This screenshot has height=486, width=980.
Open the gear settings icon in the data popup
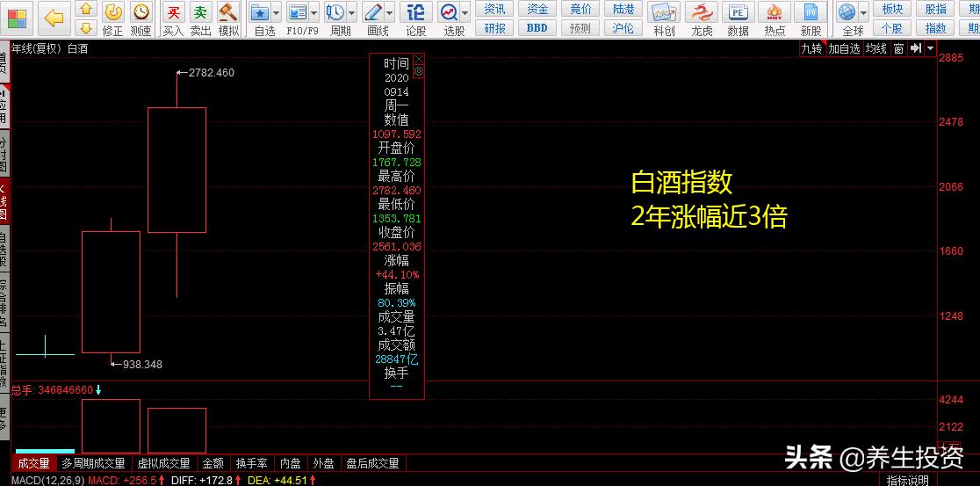(419, 72)
